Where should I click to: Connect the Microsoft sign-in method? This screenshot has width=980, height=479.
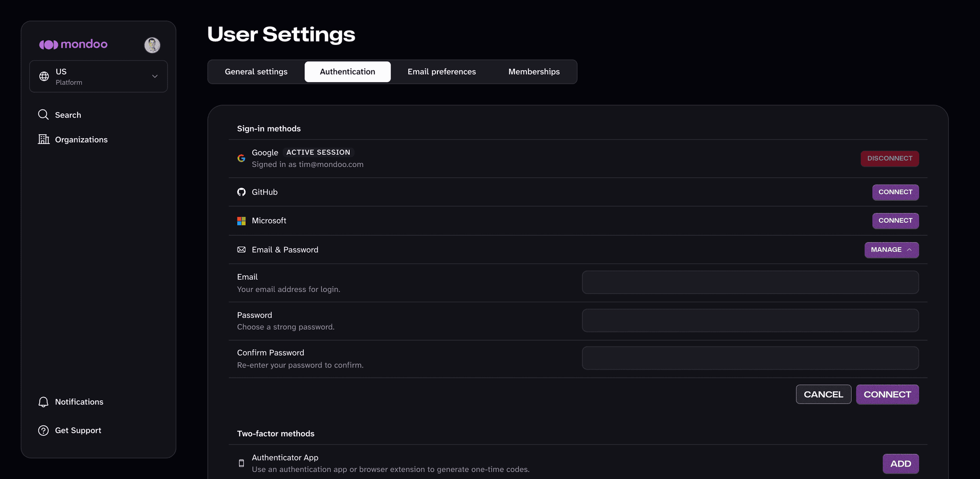[895, 221]
